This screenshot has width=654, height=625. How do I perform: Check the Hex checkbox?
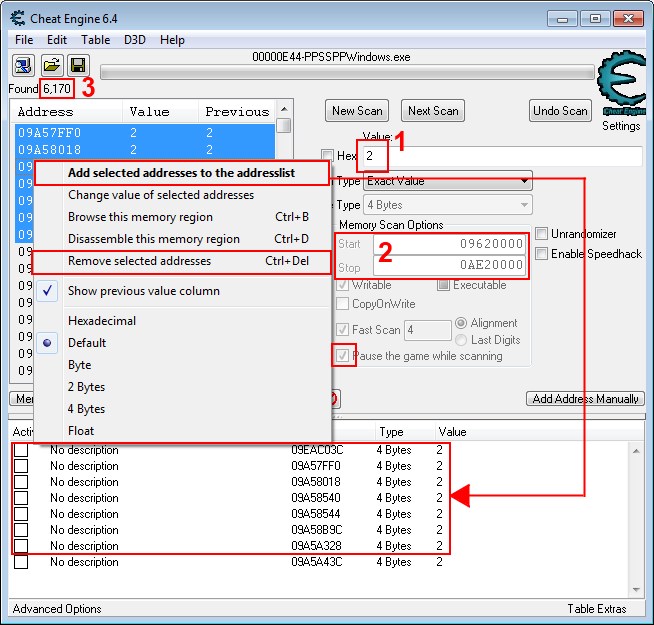tap(327, 156)
